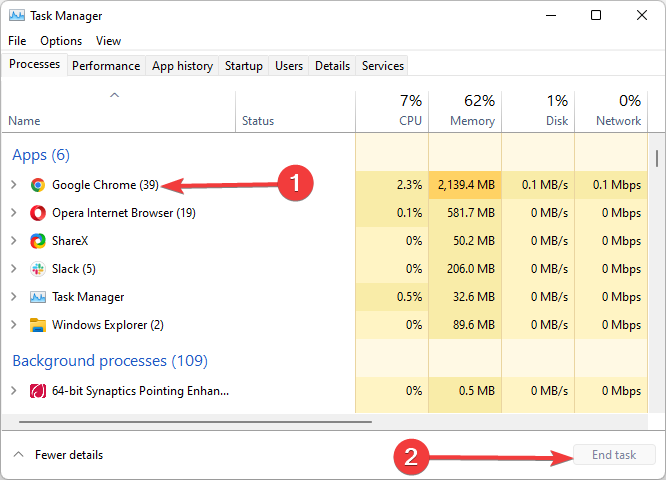The image size is (666, 480).
Task: Expand the Opera Internet Browser group
Action: click(14, 213)
